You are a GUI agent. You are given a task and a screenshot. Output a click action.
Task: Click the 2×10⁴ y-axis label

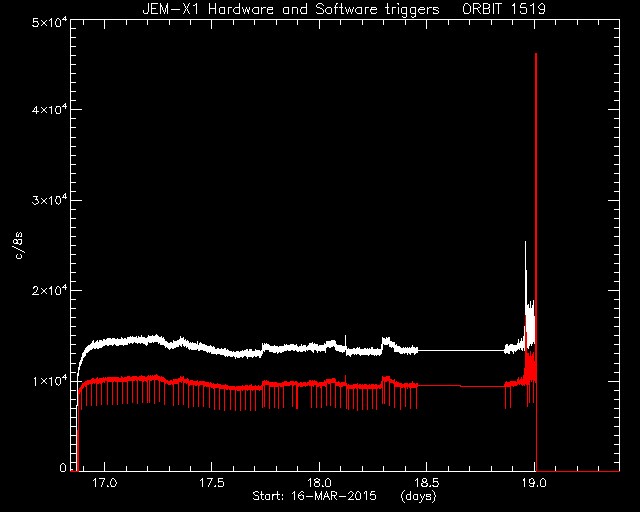(49, 290)
